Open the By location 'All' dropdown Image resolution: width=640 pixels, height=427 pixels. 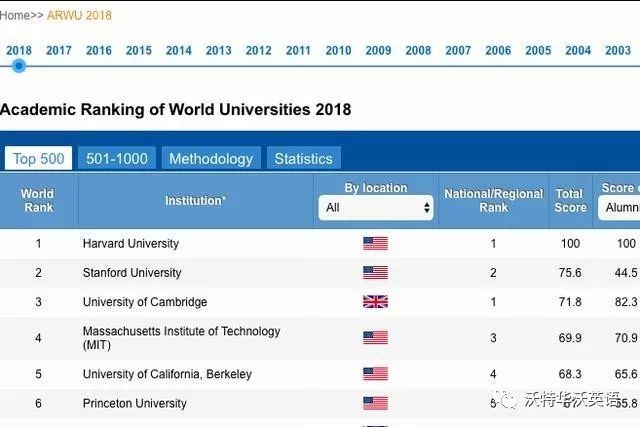click(376, 207)
